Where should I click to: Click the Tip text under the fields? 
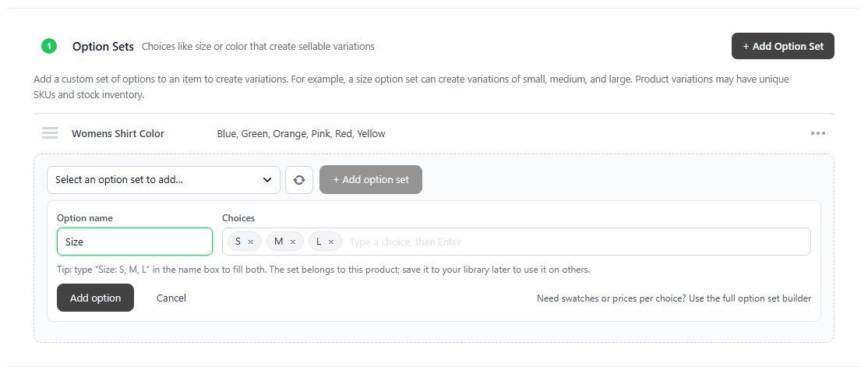(x=323, y=270)
